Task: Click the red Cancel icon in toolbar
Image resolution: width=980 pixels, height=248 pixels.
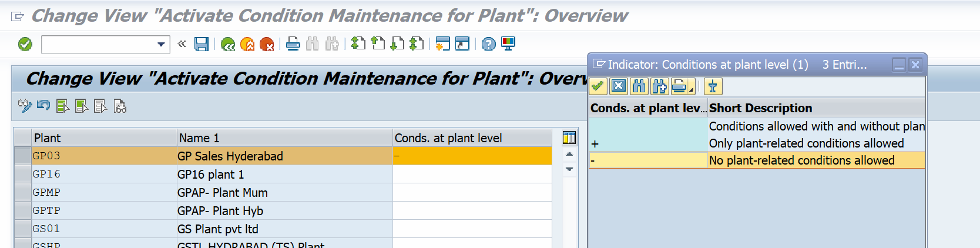Action: [x=267, y=44]
